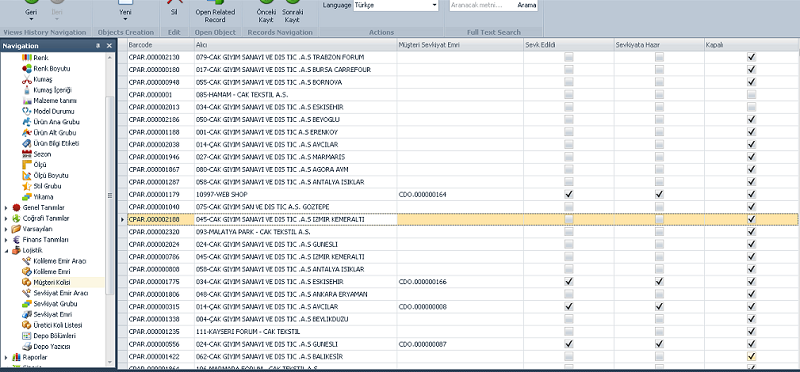800x372 pixels.
Task: Expand the Varsayılan node
Action: pos(6,229)
